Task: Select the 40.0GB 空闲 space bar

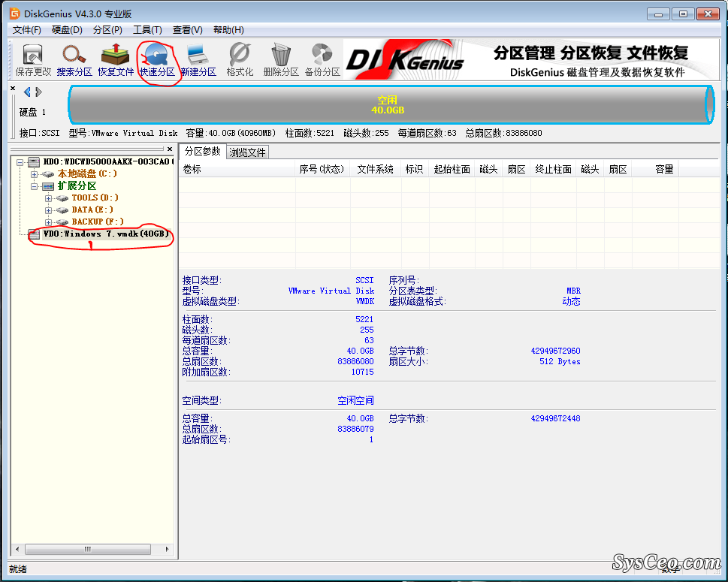Action: 391,105
